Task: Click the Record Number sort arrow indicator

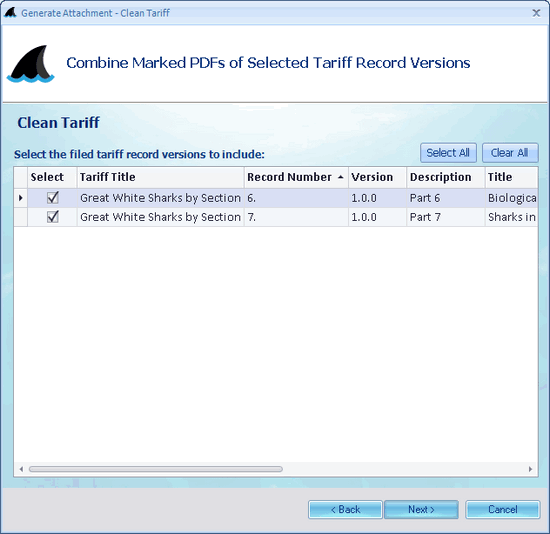Action: pyautogui.click(x=341, y=178)
